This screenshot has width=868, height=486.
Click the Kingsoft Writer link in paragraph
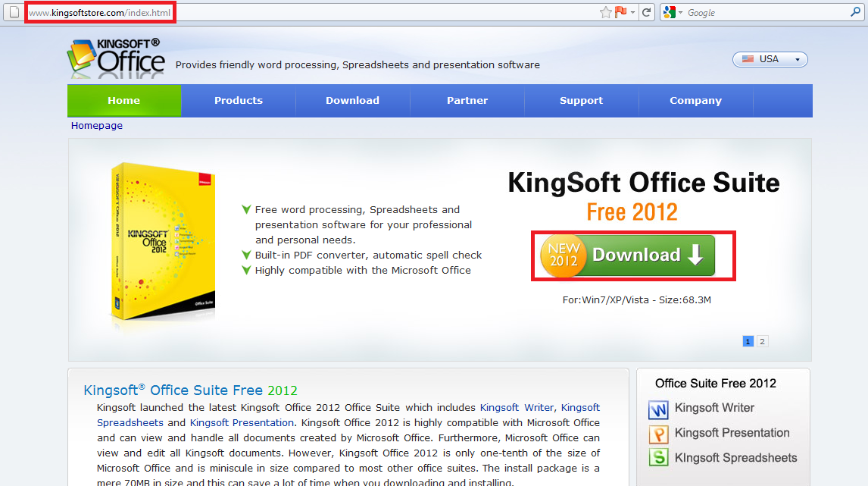pos(517,408)
